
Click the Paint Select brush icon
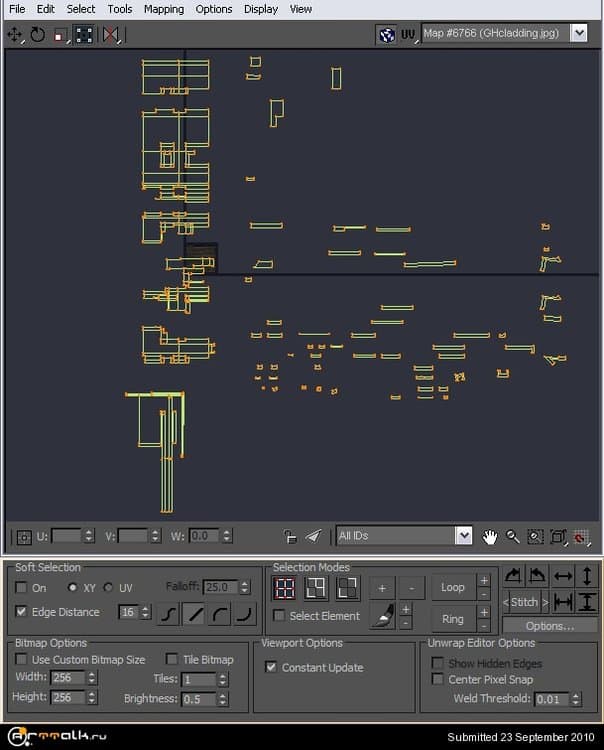381,618
